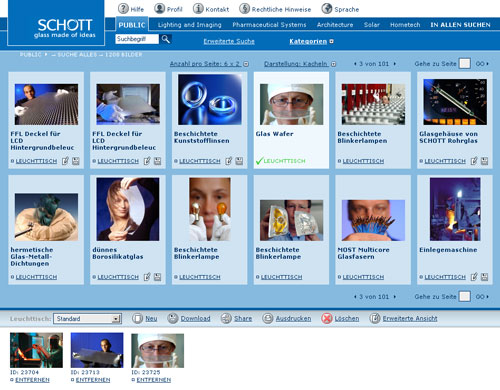
Task: Click save disk icon on Einlegemaschine card
Action: (485, 277)
